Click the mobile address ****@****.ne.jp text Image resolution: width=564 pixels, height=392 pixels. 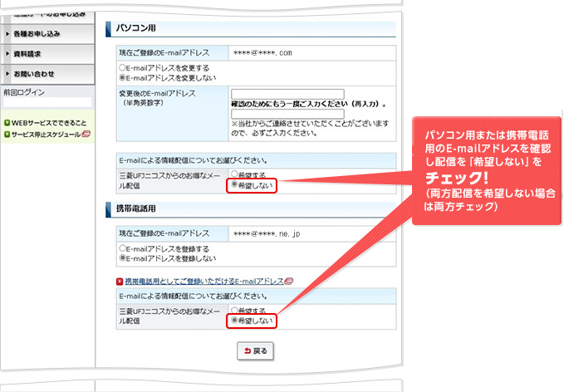[x=267, y=233]
